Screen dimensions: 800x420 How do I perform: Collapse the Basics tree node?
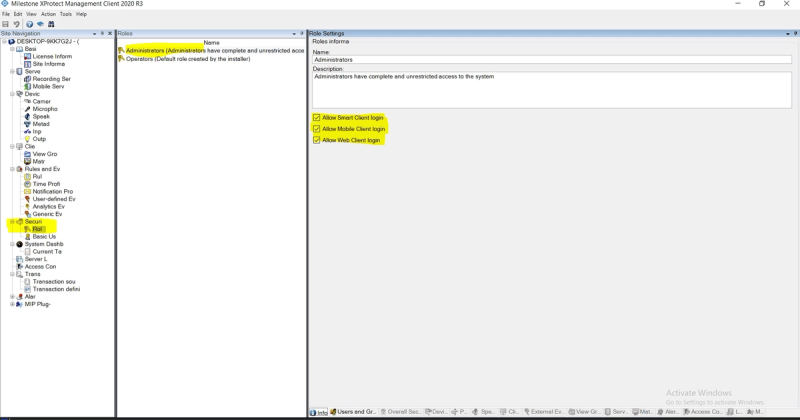tap(12, 49)
